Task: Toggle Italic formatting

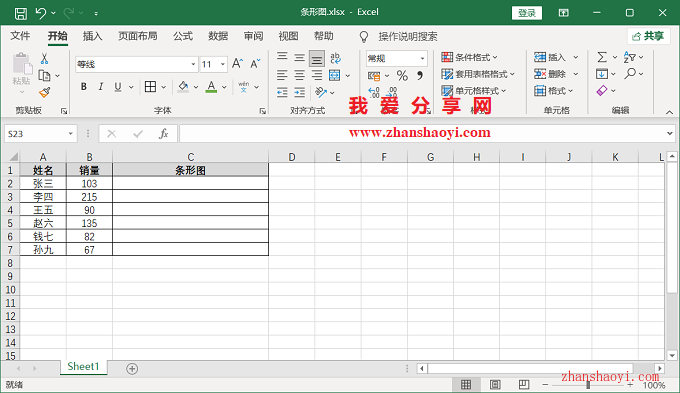Action: click(x=101, y=87)
